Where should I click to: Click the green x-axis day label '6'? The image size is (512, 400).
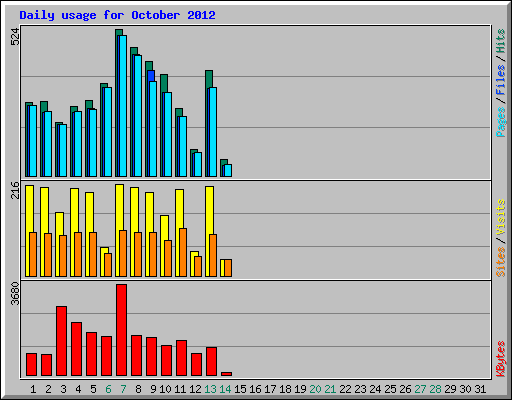tap(108, 389)
